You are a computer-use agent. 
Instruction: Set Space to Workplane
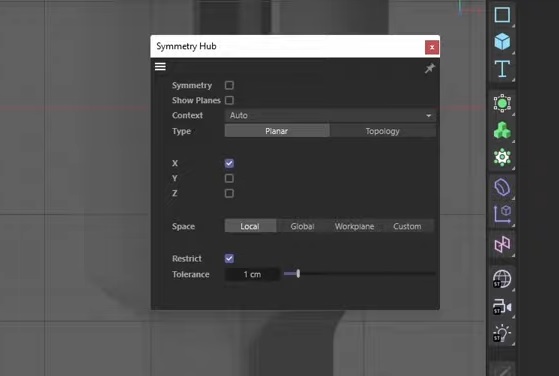[354, 226]
